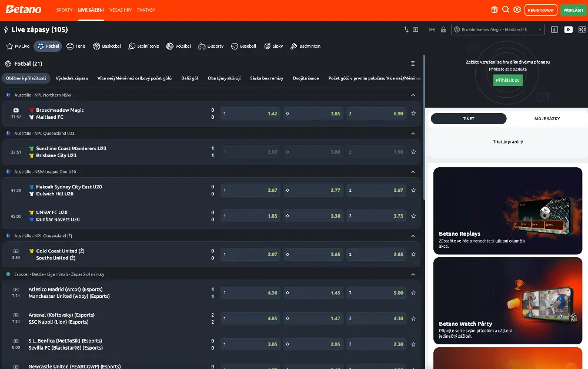Switch to the Tenis sport tab
This screenshot has width=588, height=369.
coord(76,46)
